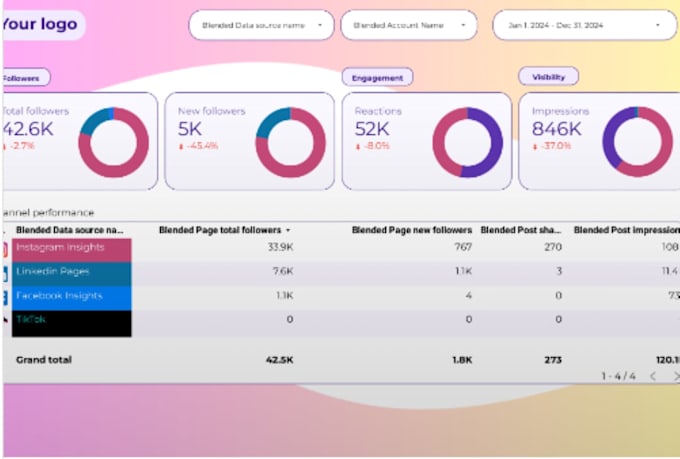Open the Jan 1, 2024 - Dec 31, 2024 date range picker

pos(585,25)
